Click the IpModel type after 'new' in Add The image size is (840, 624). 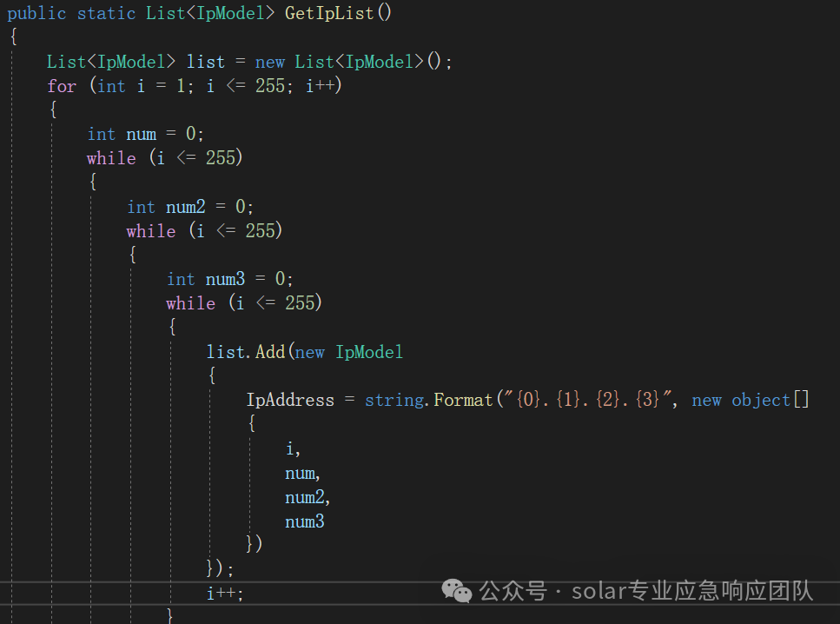coord(369,352)
